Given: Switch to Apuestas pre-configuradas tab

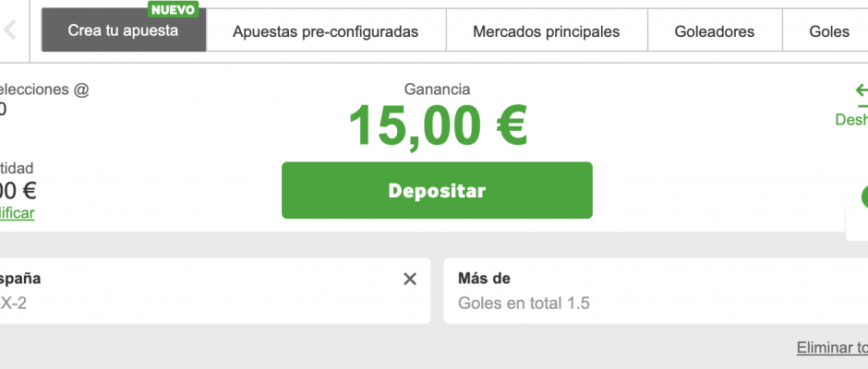Looking at the screenshot, I should (326, 31).
